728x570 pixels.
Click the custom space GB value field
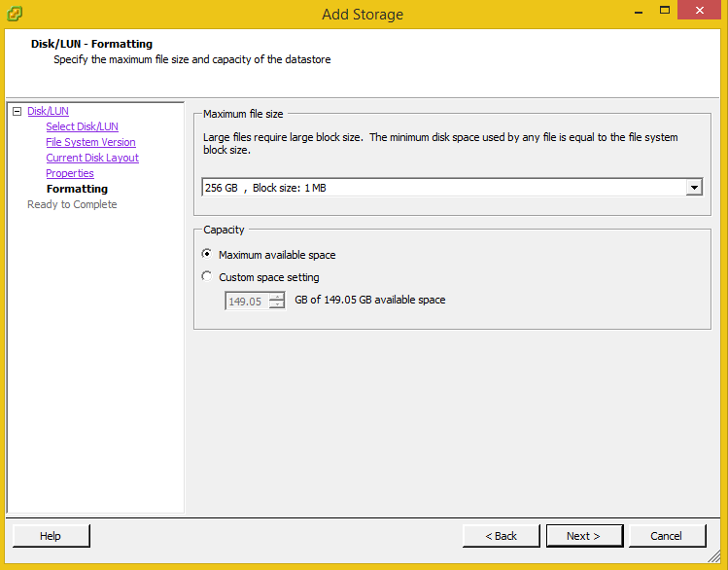(246, 302)
